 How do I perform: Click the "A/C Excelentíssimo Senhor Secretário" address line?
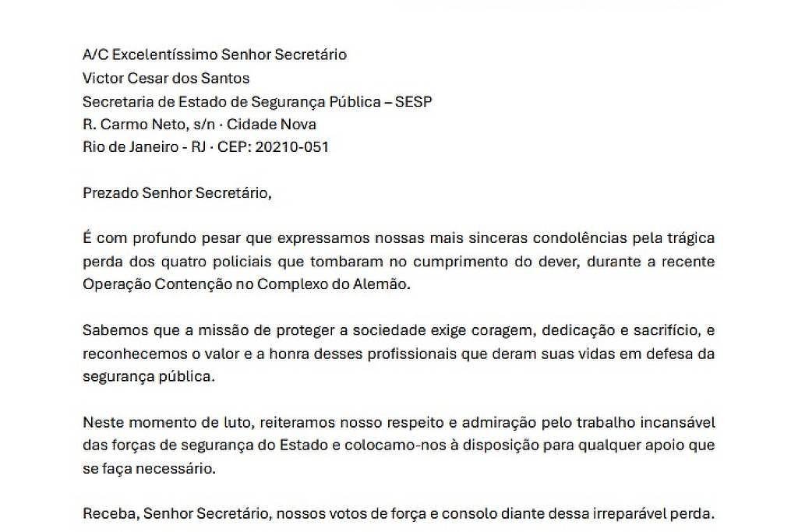[x=214, y=55]
